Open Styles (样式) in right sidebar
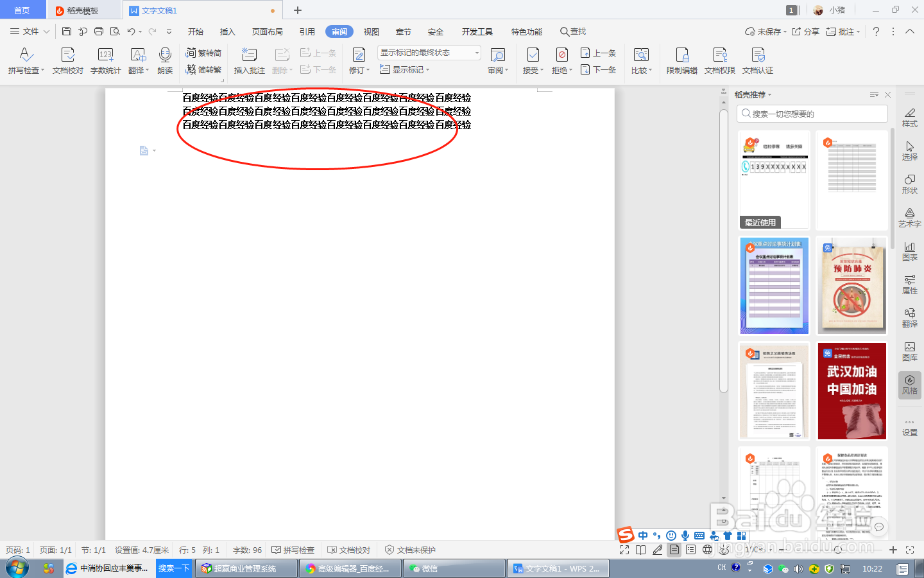Image resolution: width=924 pixels, height=578 pixels. [x=910, y=118]
